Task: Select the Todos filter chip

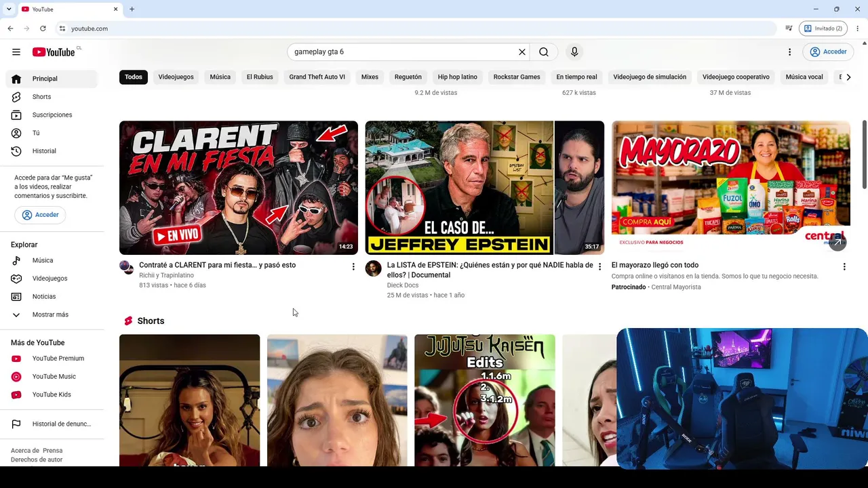Action: coord(134,77)
